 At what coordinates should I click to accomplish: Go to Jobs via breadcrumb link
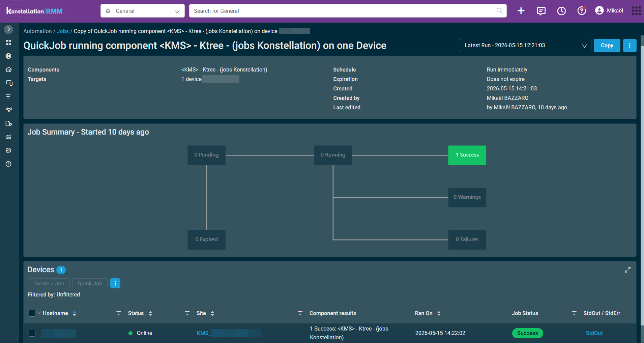pyautogui.click(x=63, y=31)
